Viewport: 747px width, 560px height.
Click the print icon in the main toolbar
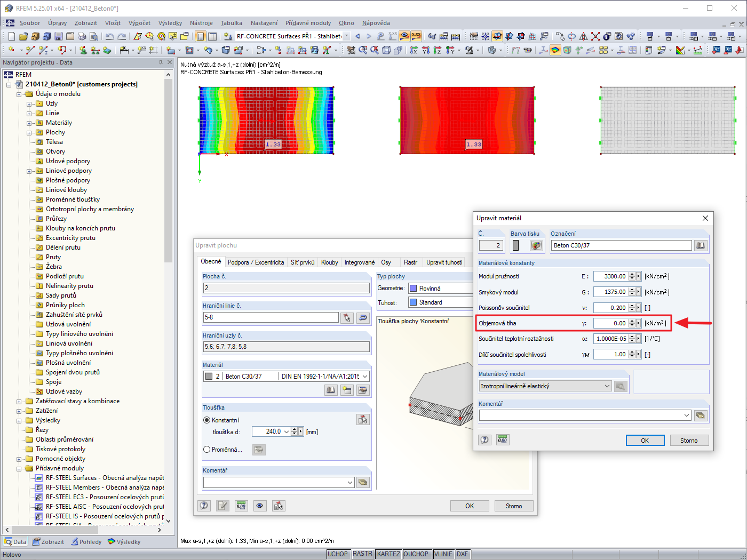(x=82, y=36)
